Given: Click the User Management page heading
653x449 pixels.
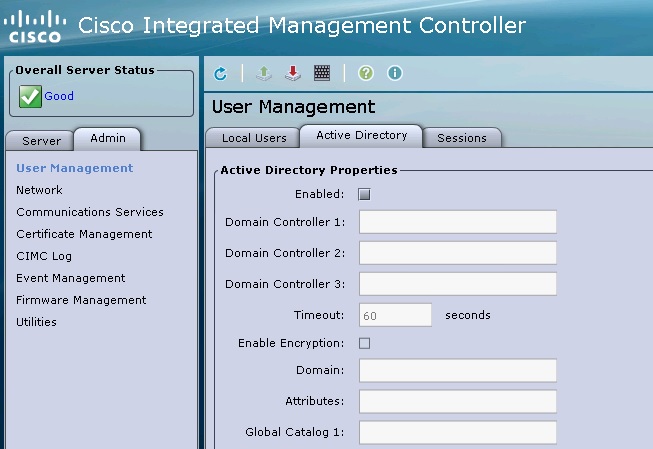Looking at the screenshot, I should coord(294,107).
